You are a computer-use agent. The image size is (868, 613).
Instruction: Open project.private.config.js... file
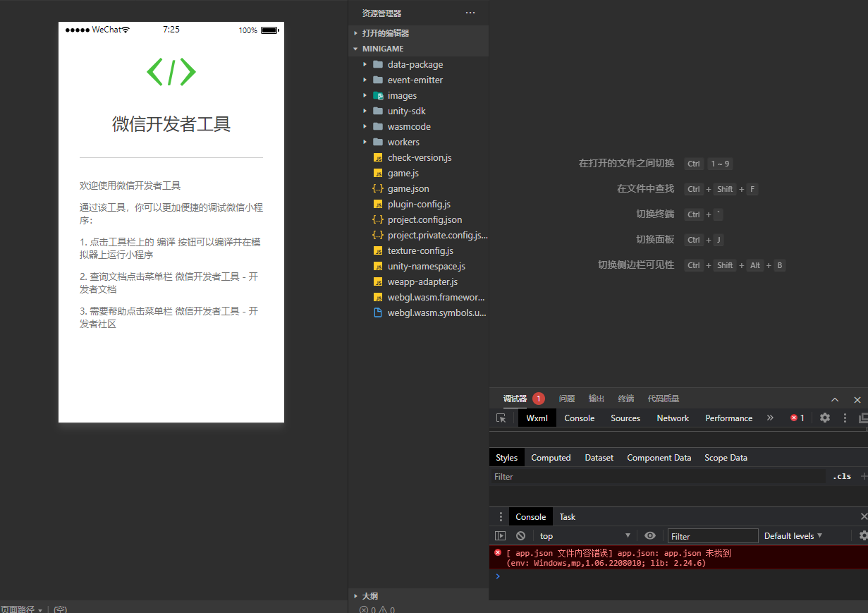click(438, 236)
